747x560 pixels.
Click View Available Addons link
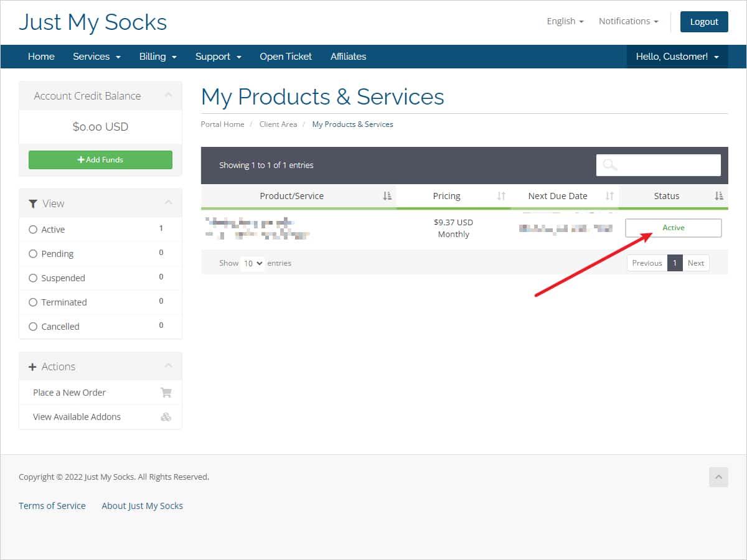click(77, 417)
